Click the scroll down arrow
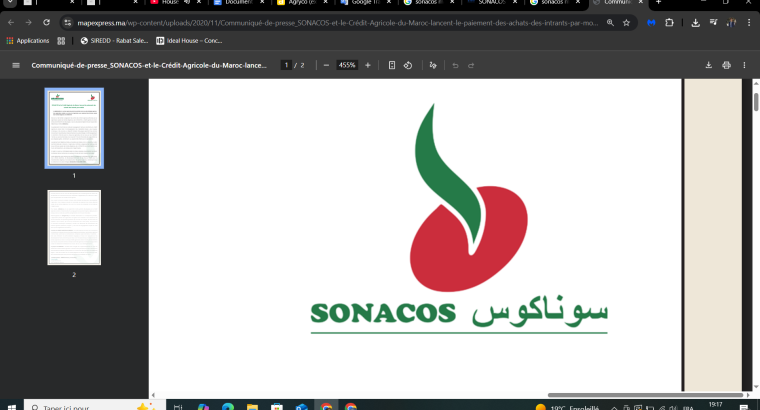Screen dimensions: 760x410 click(x=756, y=387)
